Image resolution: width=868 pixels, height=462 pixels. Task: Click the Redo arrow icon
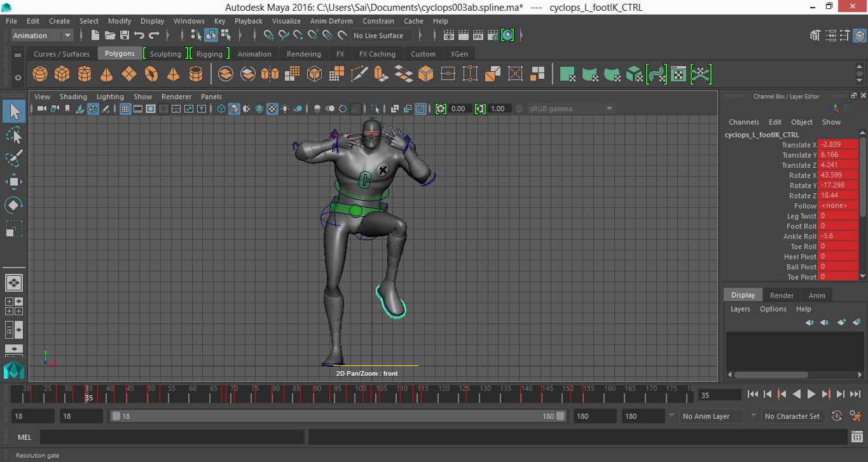(x=154, y=36)
